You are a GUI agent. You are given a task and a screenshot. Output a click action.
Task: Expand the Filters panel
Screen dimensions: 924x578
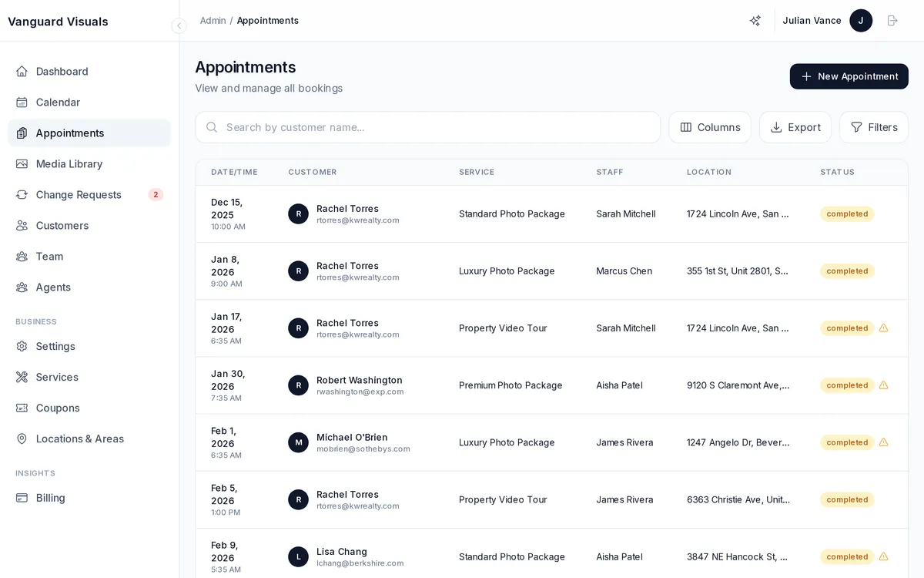[873, 127]
